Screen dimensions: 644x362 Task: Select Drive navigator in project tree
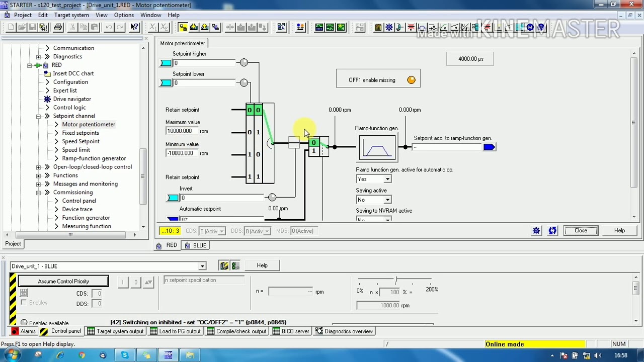coord(72,99)
